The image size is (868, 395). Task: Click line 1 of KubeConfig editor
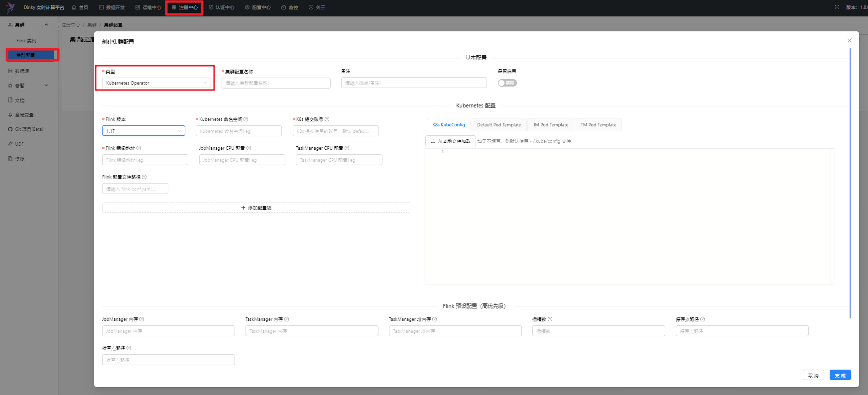pyautogui.click(x=612, y=152)
